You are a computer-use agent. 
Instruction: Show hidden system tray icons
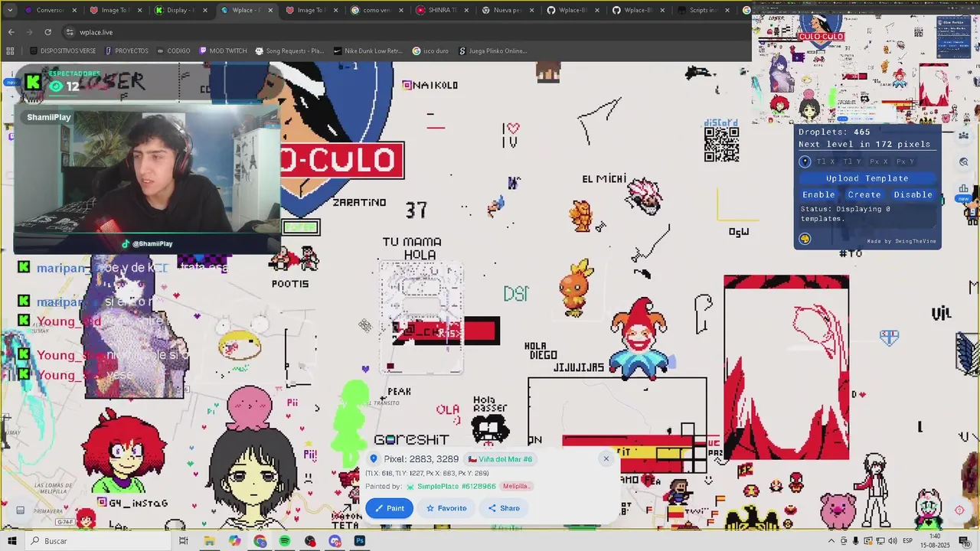pos(831,541)
